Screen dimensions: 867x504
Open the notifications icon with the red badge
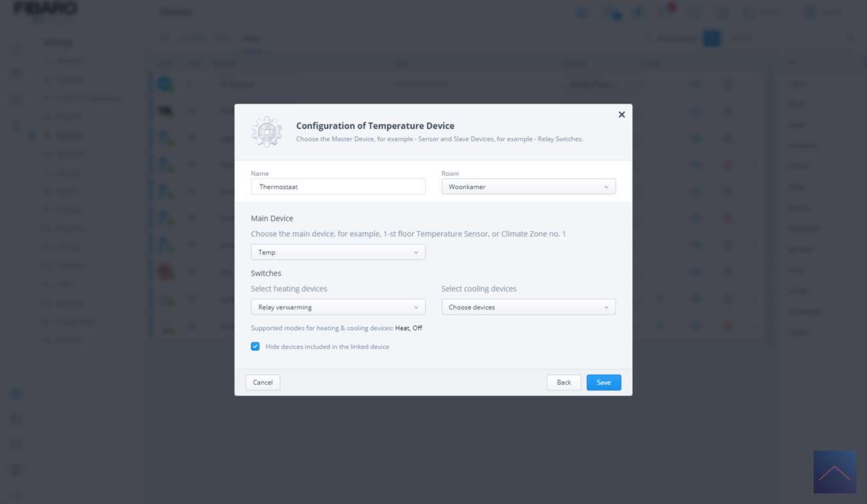(665, 12)
